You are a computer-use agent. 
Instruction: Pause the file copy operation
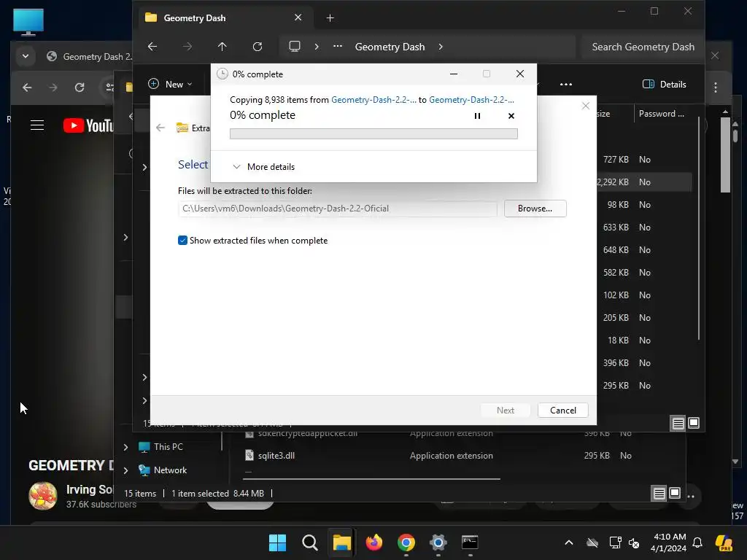click(477, 116)
